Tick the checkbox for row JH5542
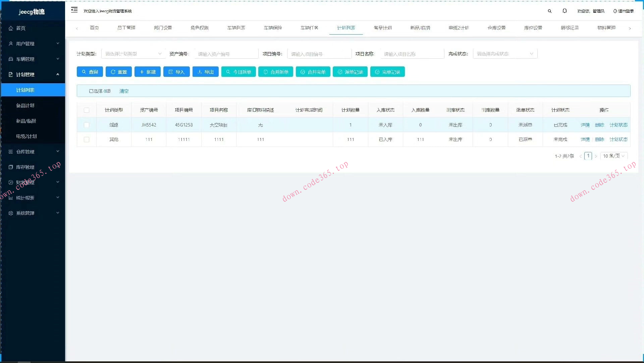This screenshot has height=363, width=644. click(87, 125)
